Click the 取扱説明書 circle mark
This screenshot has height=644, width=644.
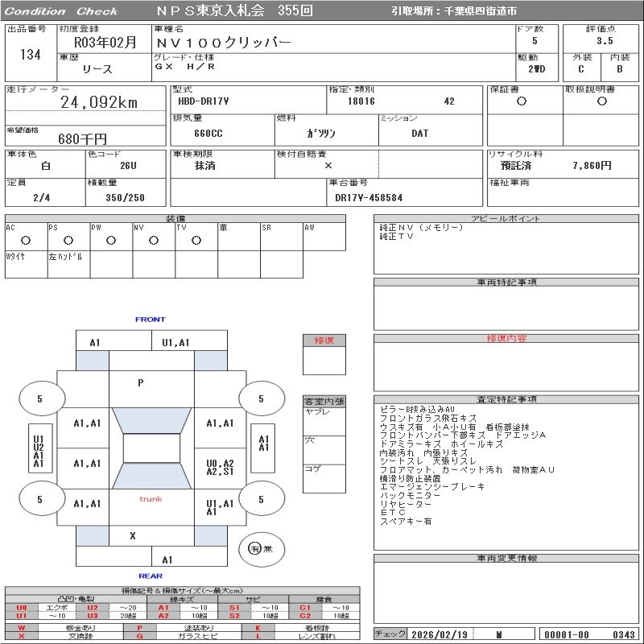(602, 101)
